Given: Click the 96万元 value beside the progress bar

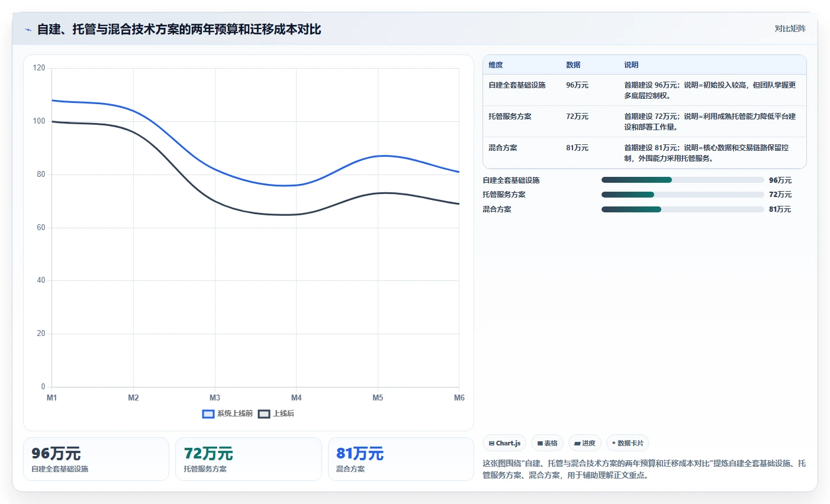Looking at the screenshot, I should [x=780, y=180].
